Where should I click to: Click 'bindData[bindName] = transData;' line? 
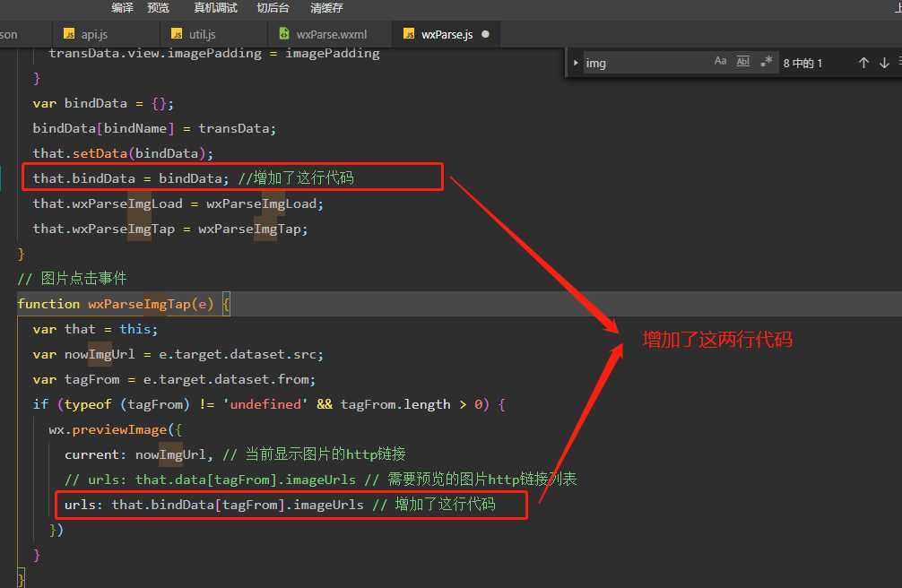154,128
